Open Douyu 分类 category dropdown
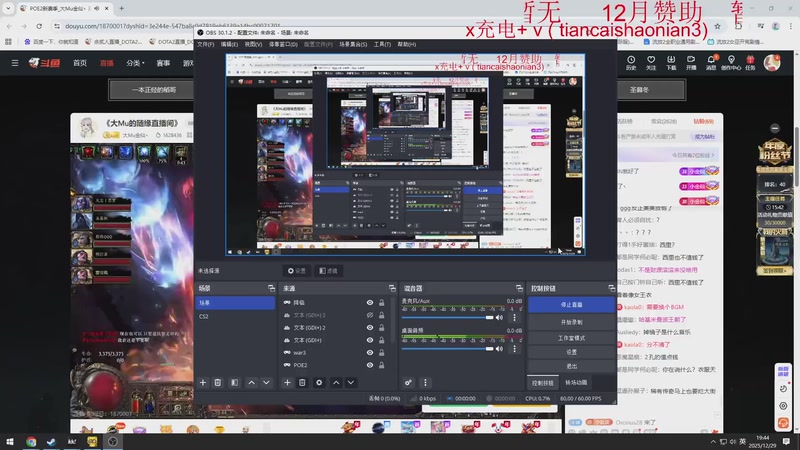The image size is (800, 450). [x=136, y=63]
